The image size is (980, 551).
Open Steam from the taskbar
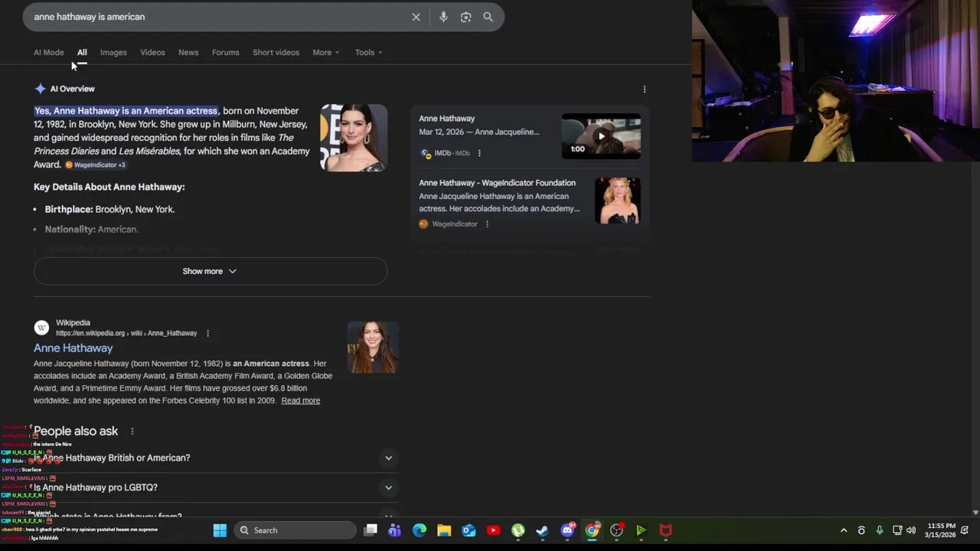(542, 530)
